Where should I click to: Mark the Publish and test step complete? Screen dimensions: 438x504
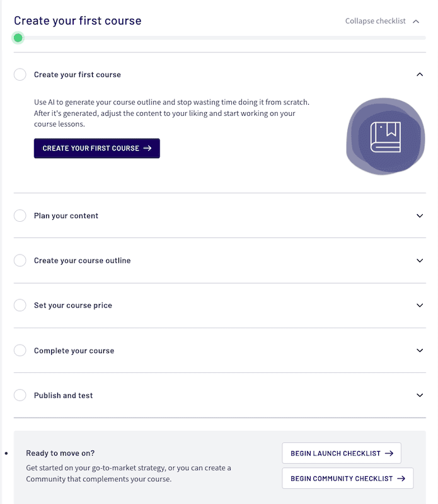click(x=20, y=395)
